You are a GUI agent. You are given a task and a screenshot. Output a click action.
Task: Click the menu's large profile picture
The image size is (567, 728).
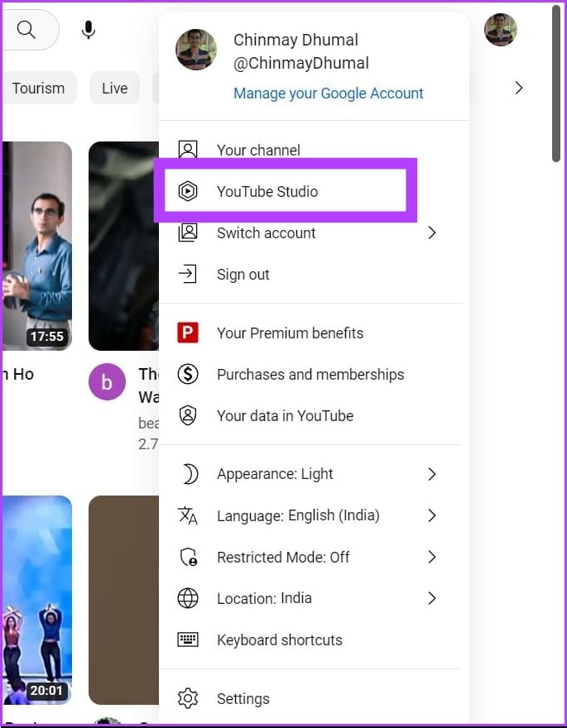(196, 50)
